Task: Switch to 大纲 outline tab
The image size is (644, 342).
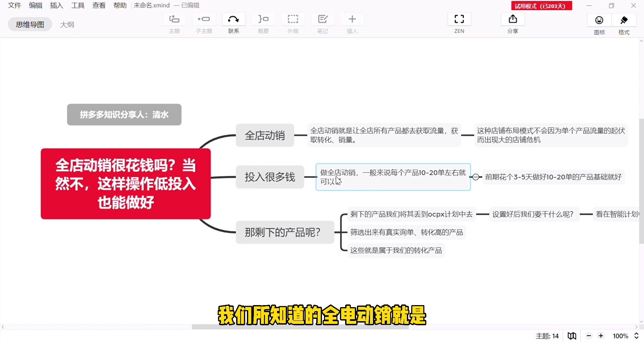Action: 67,24
